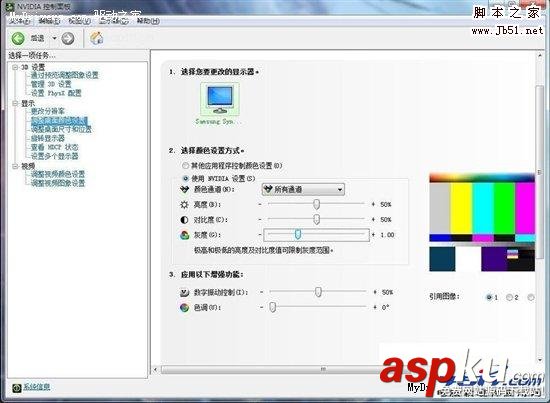Open 设置 PhysX 配置 in the task tree
Image resolution: width=550 pixels, height=403 pixels.
[56, 93]
